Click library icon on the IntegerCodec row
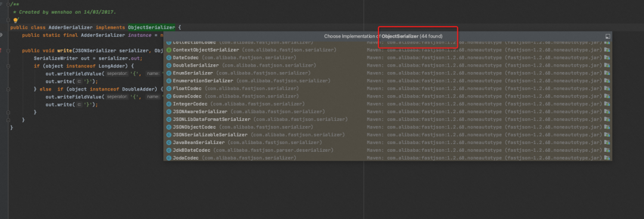 point(607,104)
